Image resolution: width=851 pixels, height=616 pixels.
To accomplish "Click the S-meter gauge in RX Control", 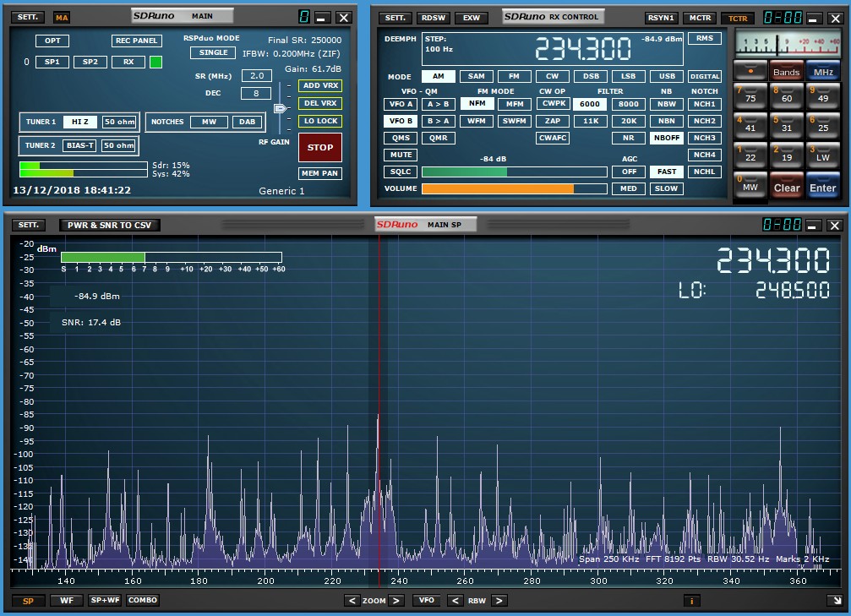I will [x=787, y=43].
